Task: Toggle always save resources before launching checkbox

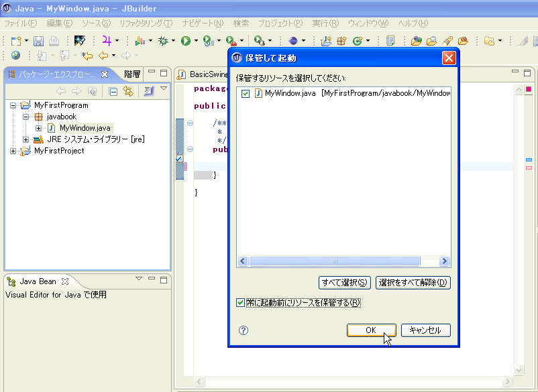Action: click(241, 303)
